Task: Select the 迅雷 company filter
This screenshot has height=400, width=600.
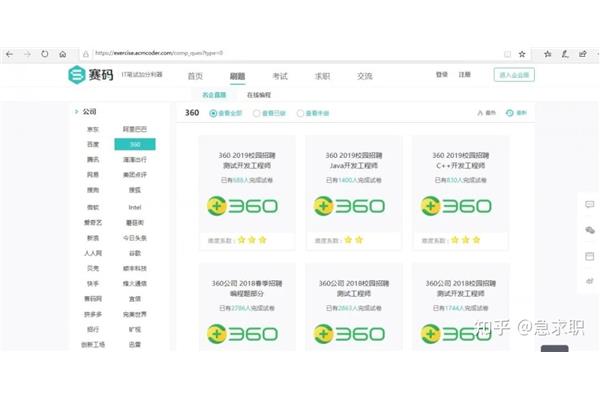Action: (x=135, y=344)
